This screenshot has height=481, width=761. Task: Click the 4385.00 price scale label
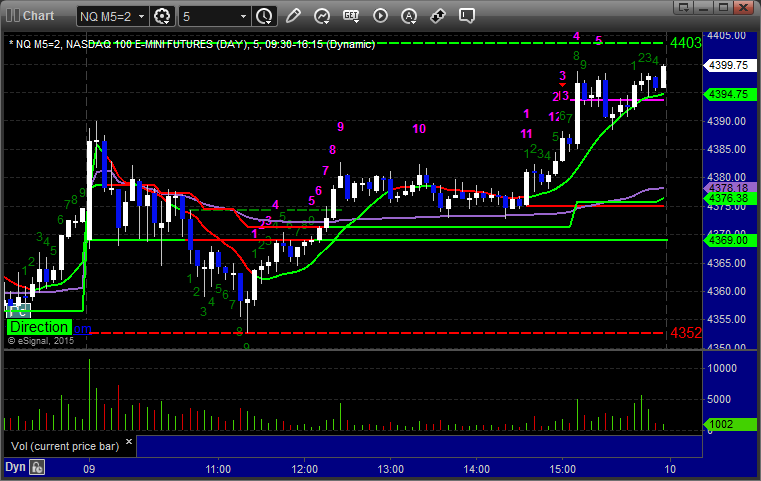click(726, 149)
